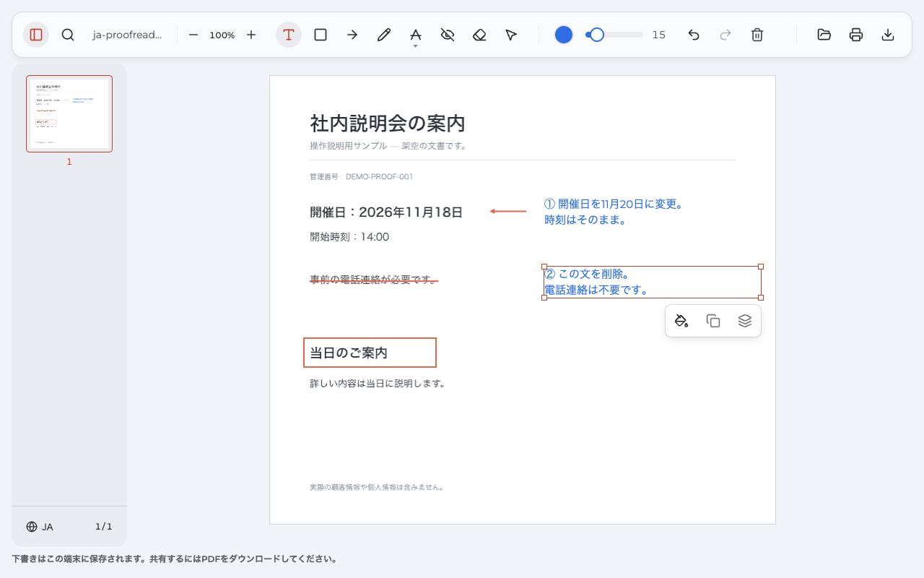Click the footer 実際の顧客情報や個人情報は含みません。
This screenshot has height=578, width=924.
[378, 487]
